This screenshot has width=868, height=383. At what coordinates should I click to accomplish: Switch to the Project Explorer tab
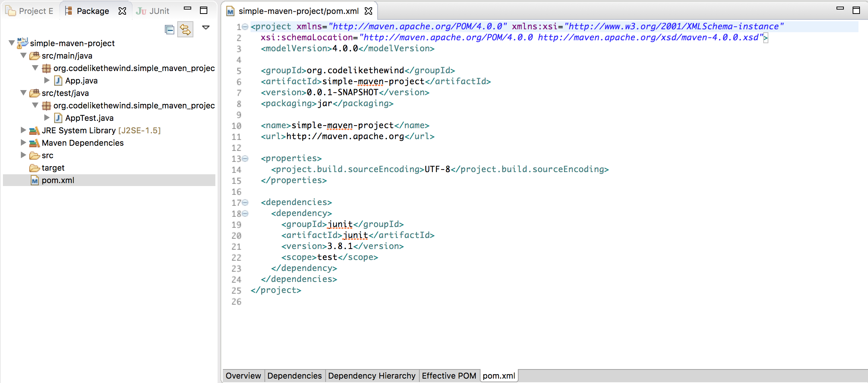[29, 11]
